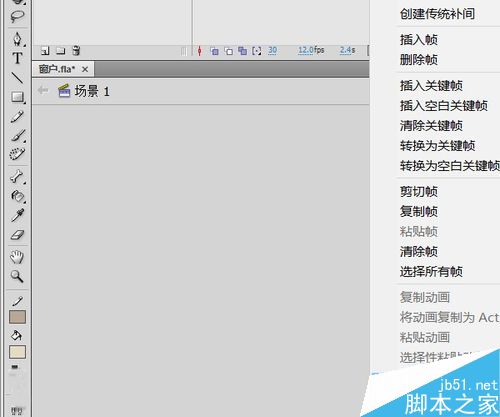Toggle the Onion Skin button
This screenshot has width=500, height=417.
click(214, 51)
